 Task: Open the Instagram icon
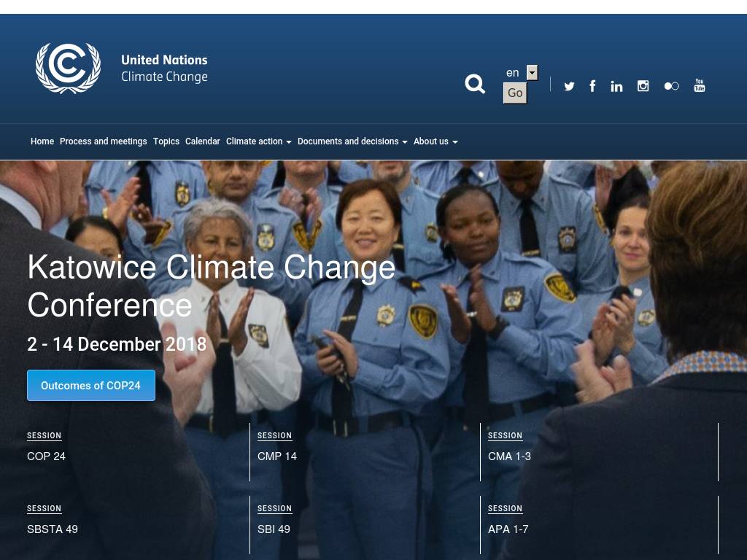click(x=643, y=86)
